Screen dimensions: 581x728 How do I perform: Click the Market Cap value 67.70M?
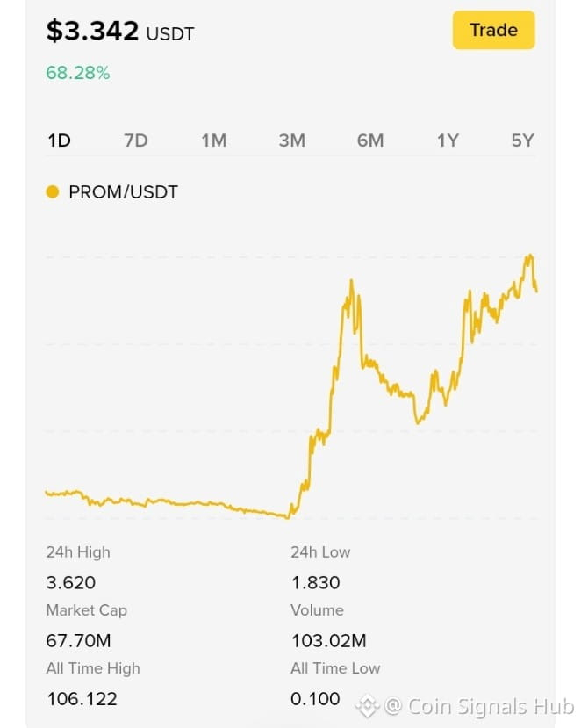78,641
